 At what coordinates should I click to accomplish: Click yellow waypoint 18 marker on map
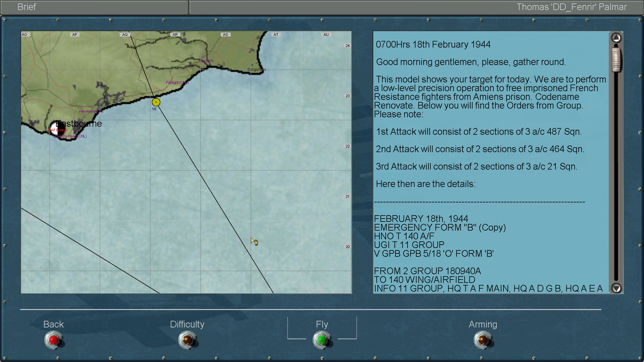[156, 102]
